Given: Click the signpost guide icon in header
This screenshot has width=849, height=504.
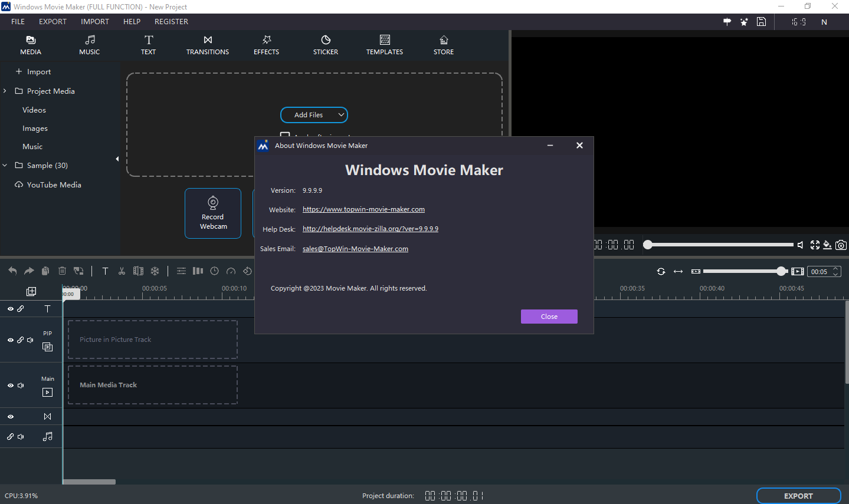Looking at the screenshot, I should pyautogui.click(x=727, y=22).
